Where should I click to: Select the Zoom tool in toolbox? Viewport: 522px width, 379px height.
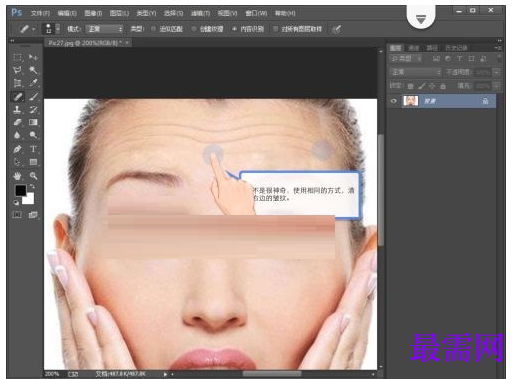(x=33, y=176)
